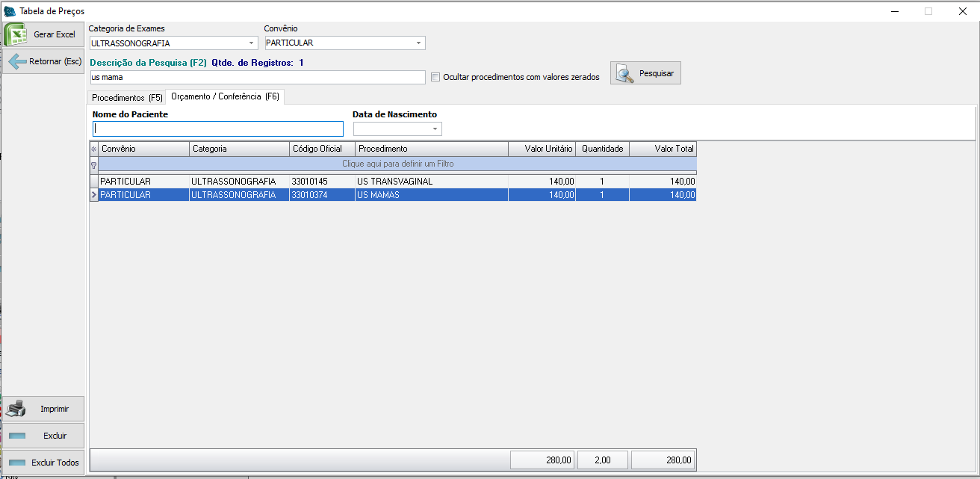Click the grid filter funnel icon
This screenshot has height=479, width=980.
pos(94,164)
